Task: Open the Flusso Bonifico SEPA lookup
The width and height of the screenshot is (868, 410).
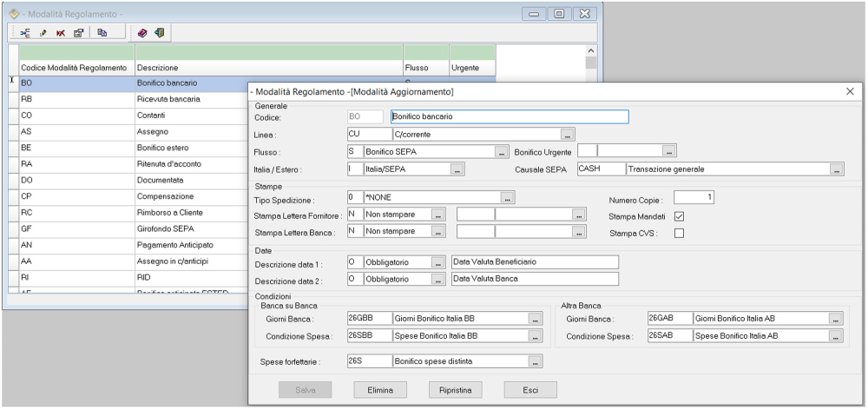Action: 502,152
